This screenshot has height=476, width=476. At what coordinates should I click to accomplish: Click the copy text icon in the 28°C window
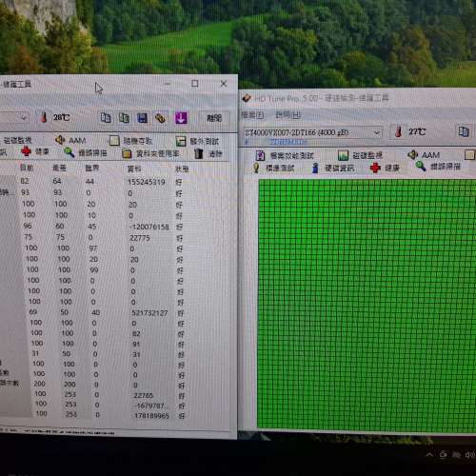(106, 118)
